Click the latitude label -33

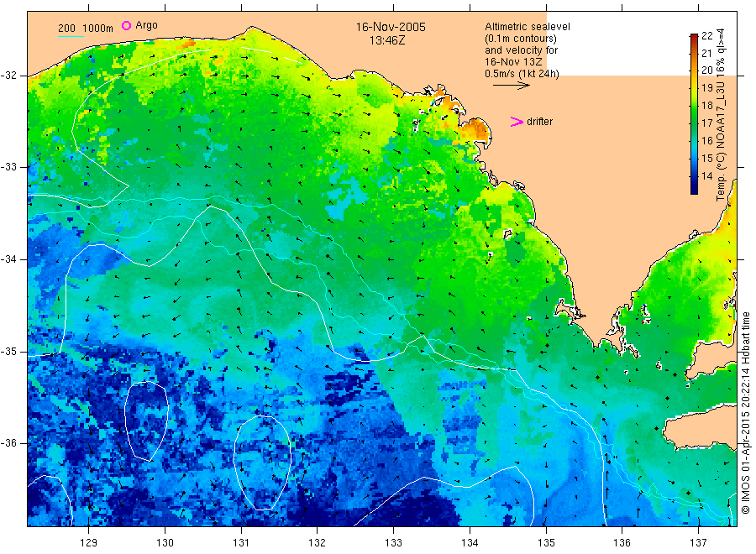coord(8,167)
